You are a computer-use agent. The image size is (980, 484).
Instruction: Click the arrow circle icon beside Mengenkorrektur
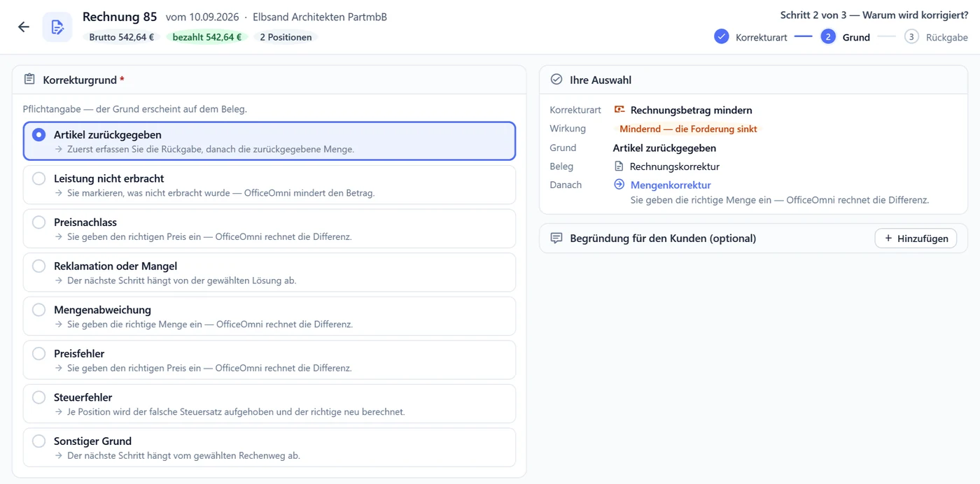coord(619,185)
